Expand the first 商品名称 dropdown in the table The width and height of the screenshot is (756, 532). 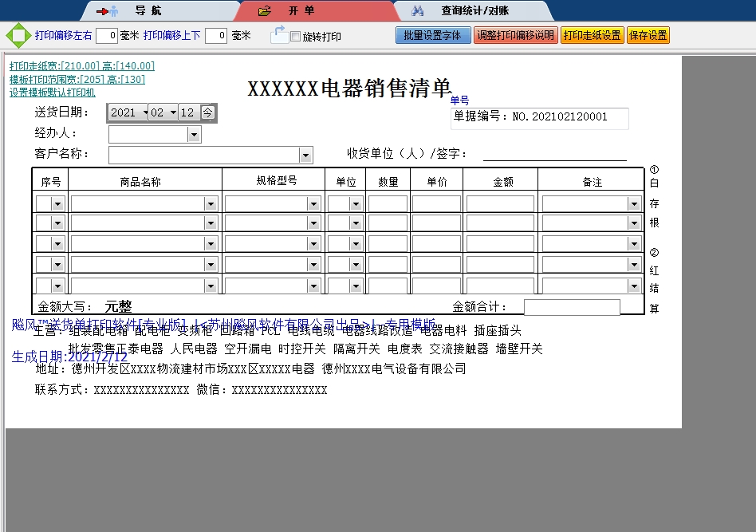[211, 203]
